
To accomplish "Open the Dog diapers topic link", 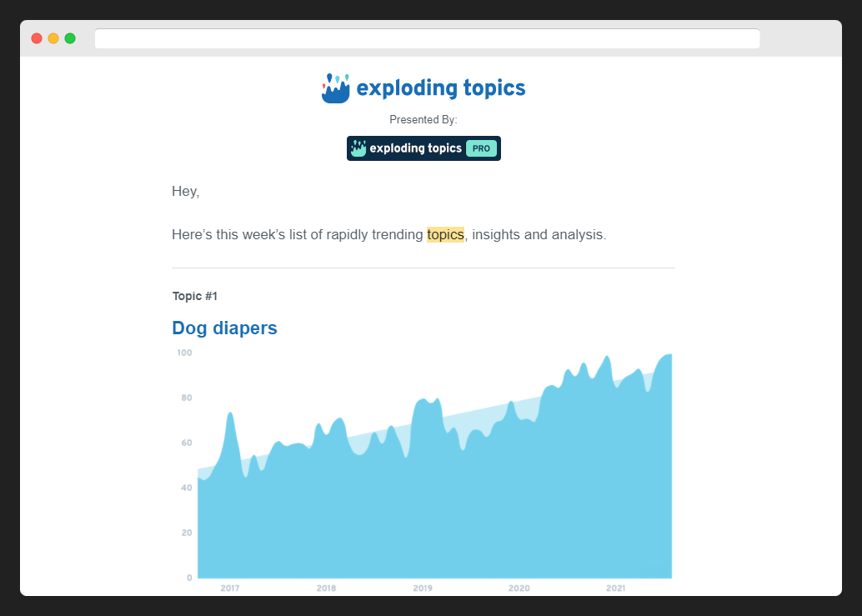I will [224, 328].
